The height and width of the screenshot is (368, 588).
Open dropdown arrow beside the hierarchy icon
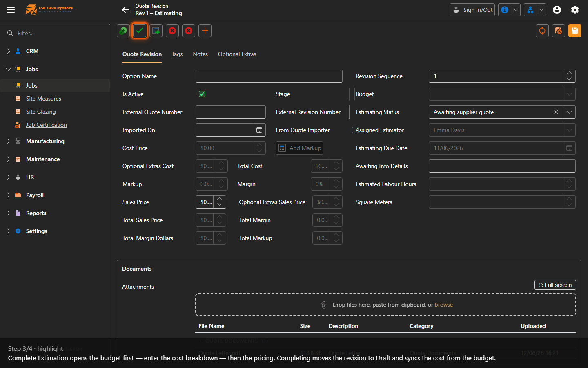[x=541, y=10]
